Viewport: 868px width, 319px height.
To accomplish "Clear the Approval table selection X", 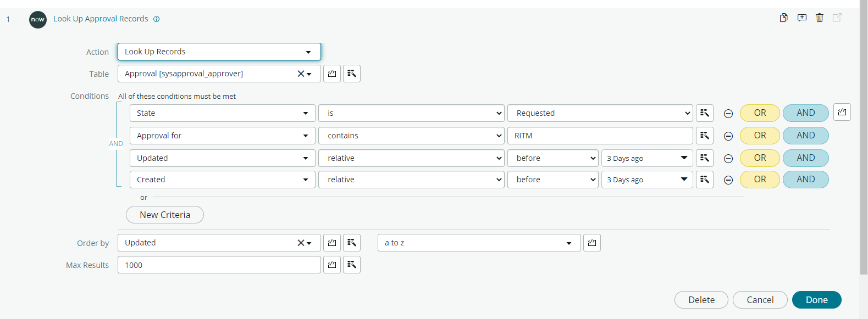I will pyautogui.click(x=301, y=74).
